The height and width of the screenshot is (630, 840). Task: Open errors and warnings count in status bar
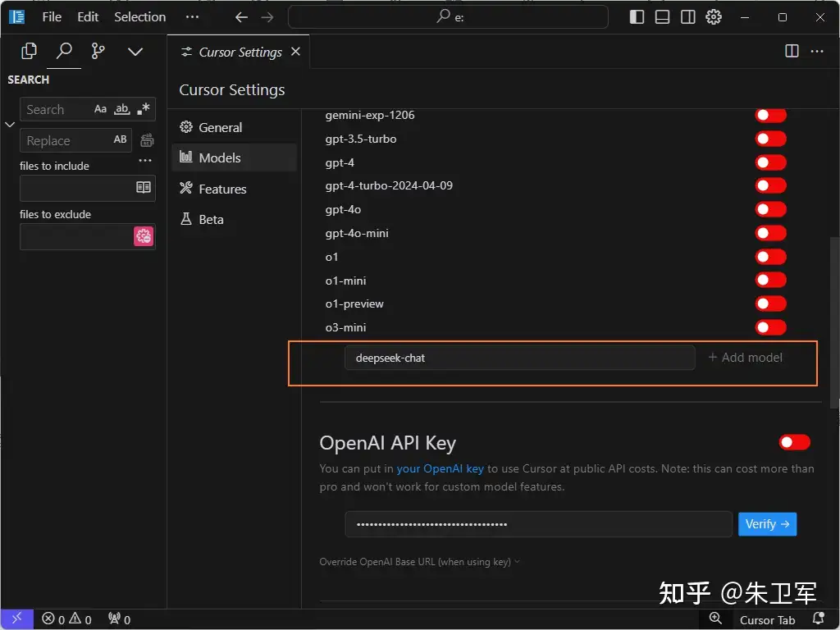[67, 619]
